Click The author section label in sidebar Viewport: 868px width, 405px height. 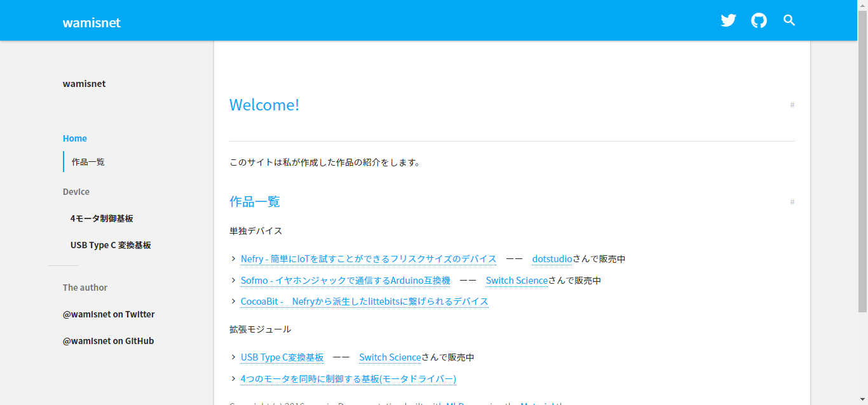85,288
